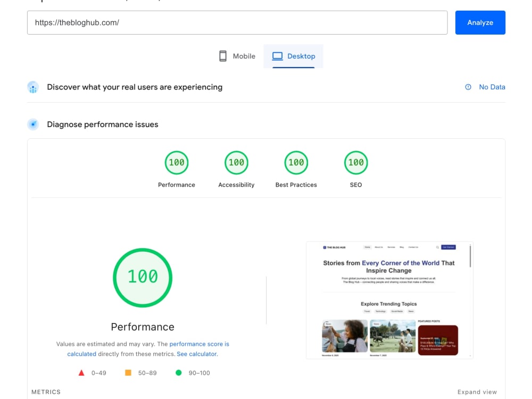Click the red triangle 0–49 legend icon
The image size is (532, 399).
coord(81,373)
